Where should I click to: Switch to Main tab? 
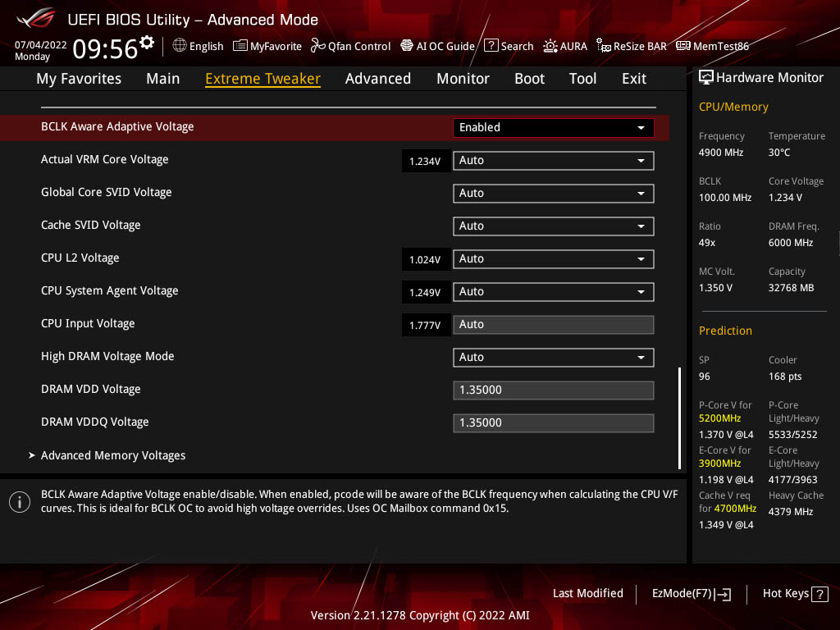click(163, 79)
